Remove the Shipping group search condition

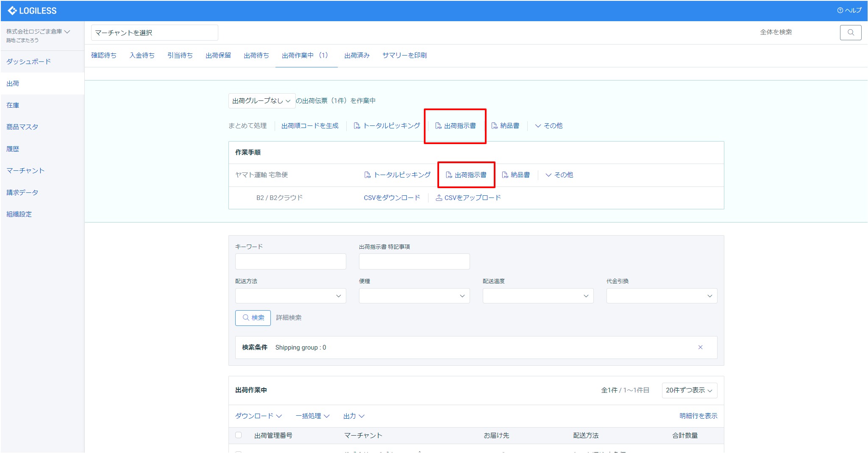click(x=701, y=347)
